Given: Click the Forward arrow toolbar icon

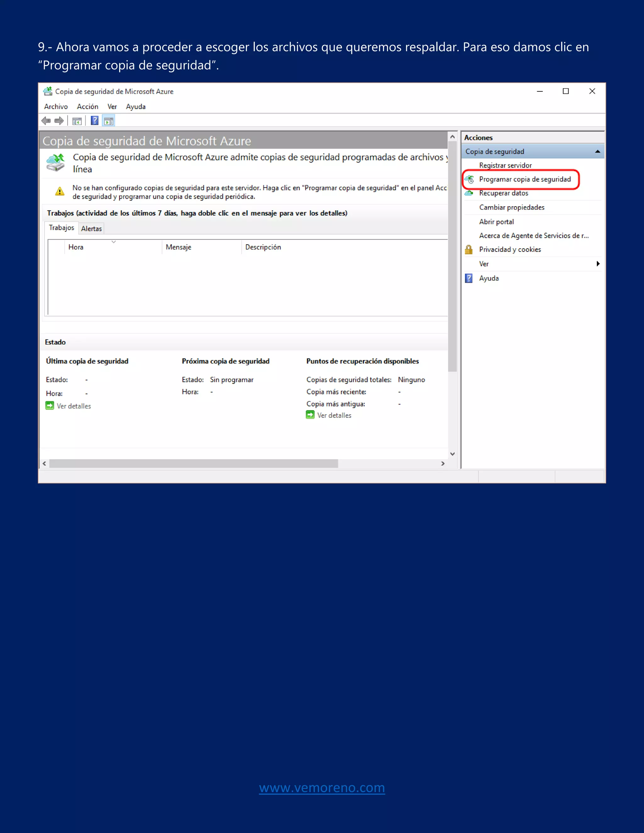Looking at the screenshot, I should tap(59, 121).
